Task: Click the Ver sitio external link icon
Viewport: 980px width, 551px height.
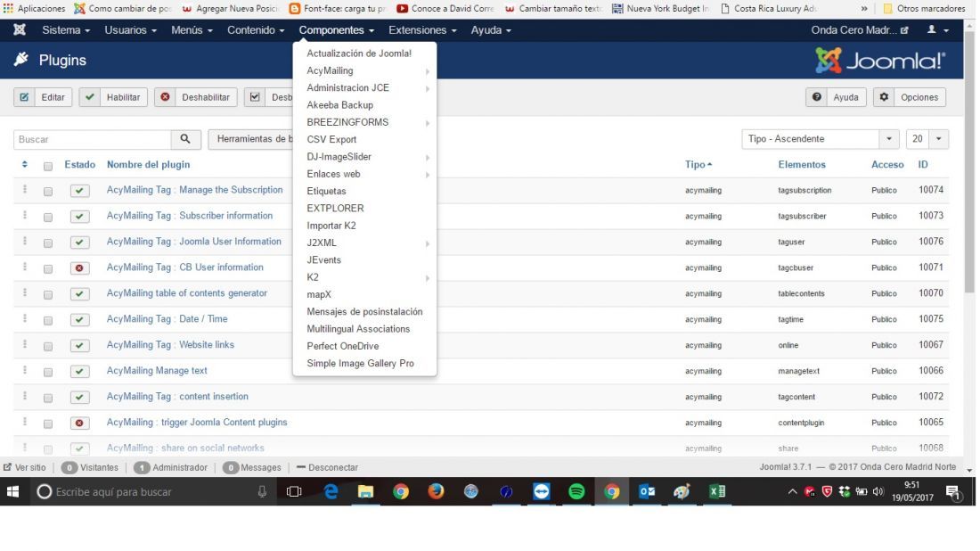Action: point(7,467)
